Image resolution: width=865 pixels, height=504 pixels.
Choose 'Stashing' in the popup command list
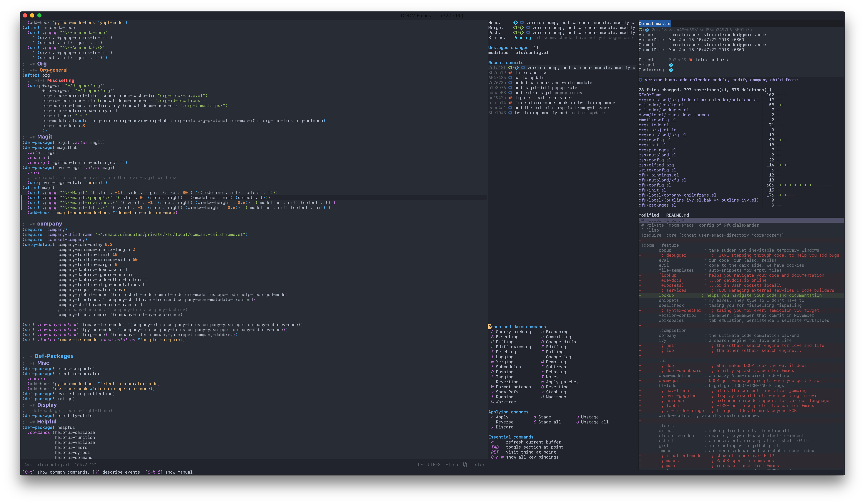tap(556, 392)
